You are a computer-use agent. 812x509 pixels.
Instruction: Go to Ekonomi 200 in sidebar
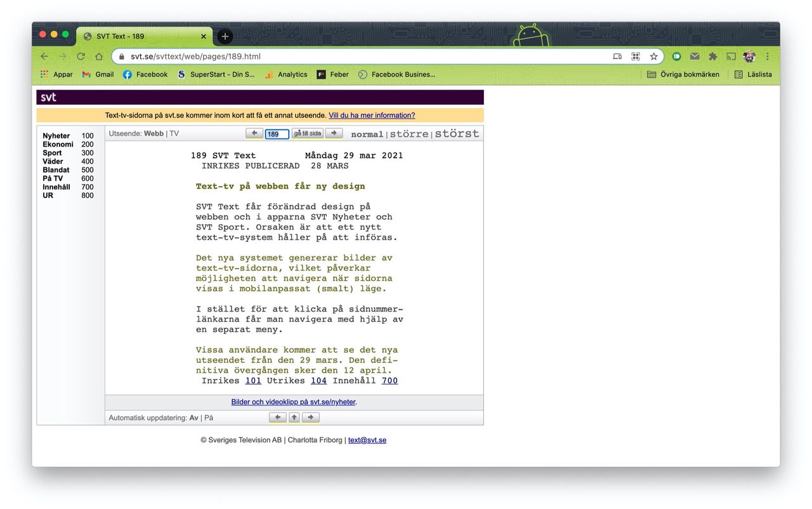(68, 145)
